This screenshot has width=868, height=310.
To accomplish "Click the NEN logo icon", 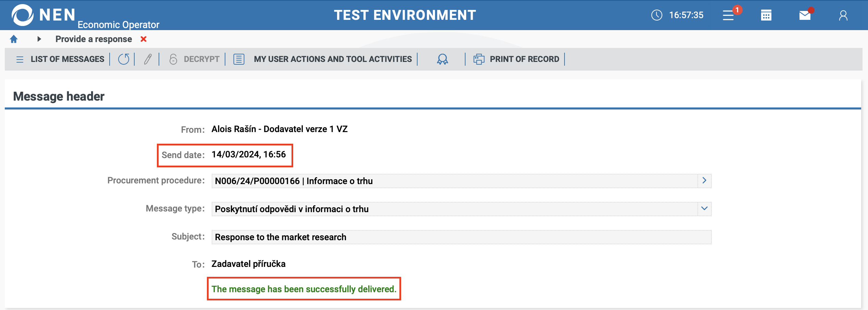I will [x=23, y=15].
